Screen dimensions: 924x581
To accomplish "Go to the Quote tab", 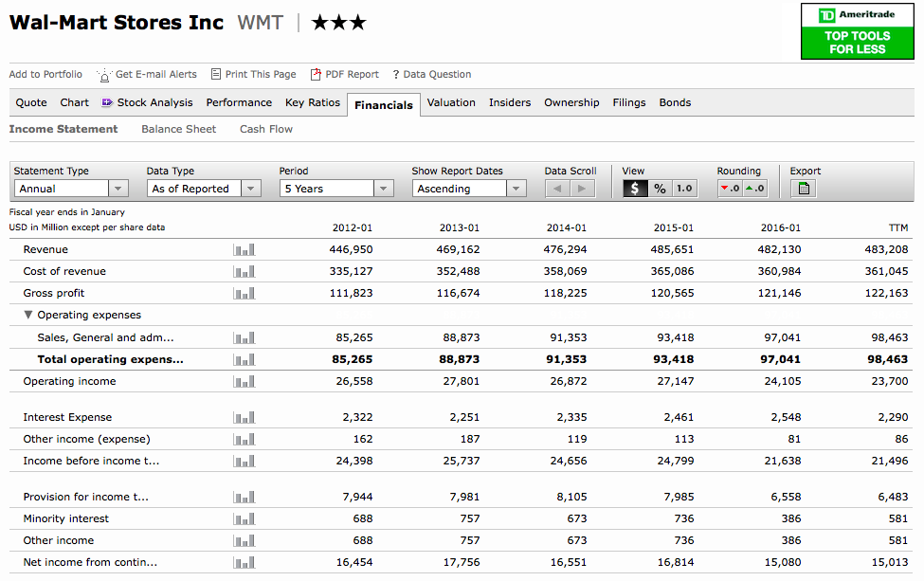I will pyautogui.click(x=31, y=102).
